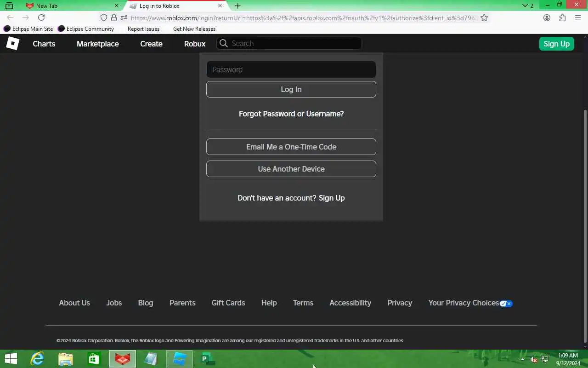Screen dimensions: 588x368
Task: Click the browser back arrow
Action: pyautogui.click(x=10, y=17)
